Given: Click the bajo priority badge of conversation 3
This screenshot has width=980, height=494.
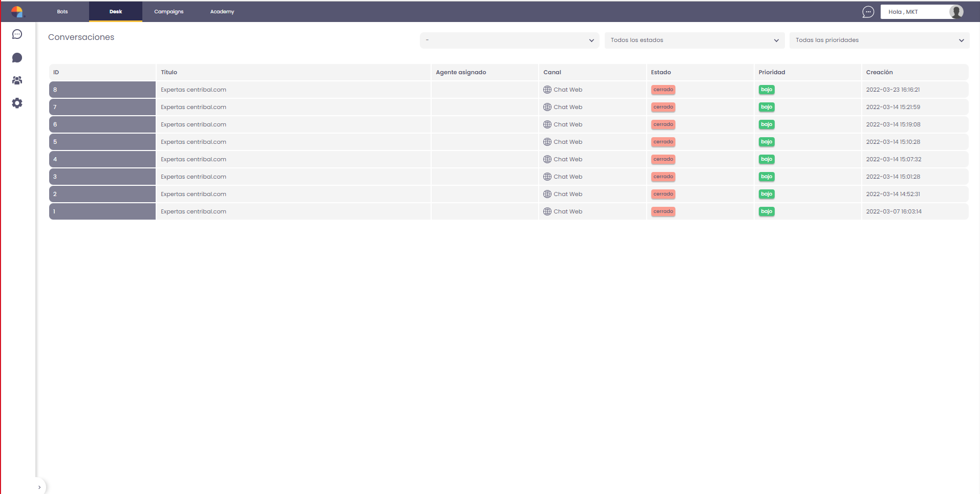Looking at the screenshot, I should (x=766, y=177).
